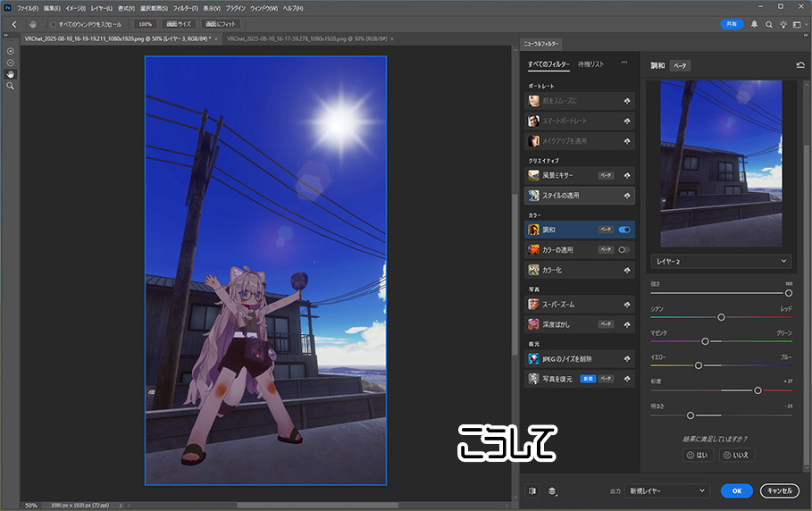This screenshot has height=511, width=812.
Task: Click the blue OK button
Action: [x=736, y=490]
